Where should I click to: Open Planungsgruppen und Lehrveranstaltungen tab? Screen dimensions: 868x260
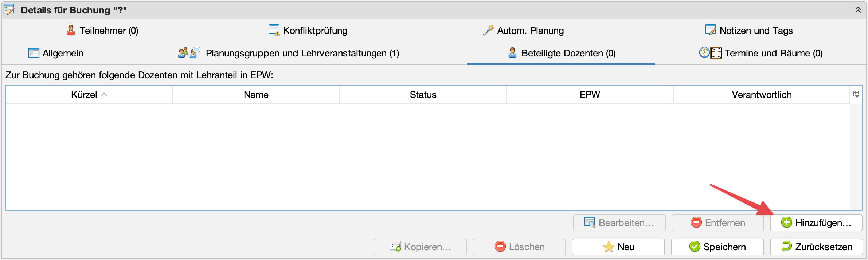289,53
